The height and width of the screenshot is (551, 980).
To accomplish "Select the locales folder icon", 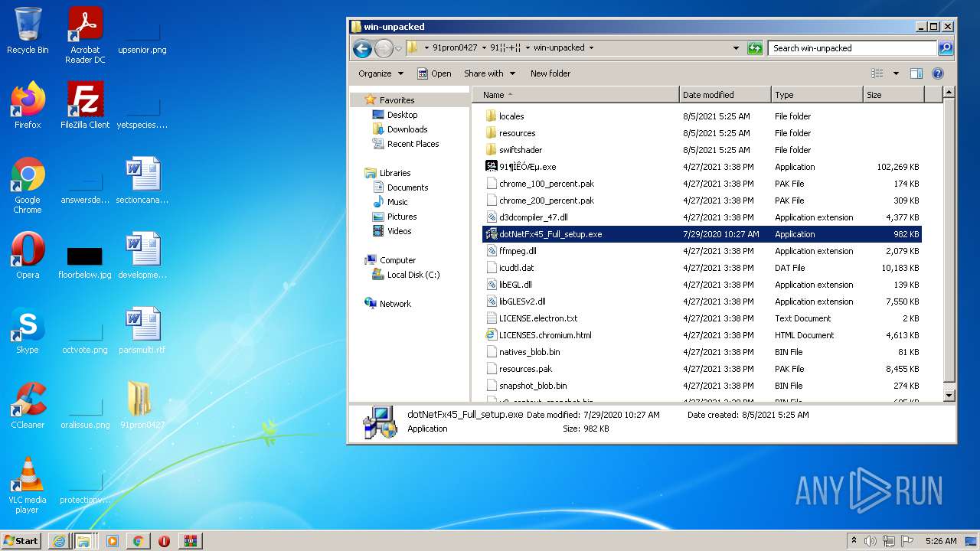I will tap(492, 116).
